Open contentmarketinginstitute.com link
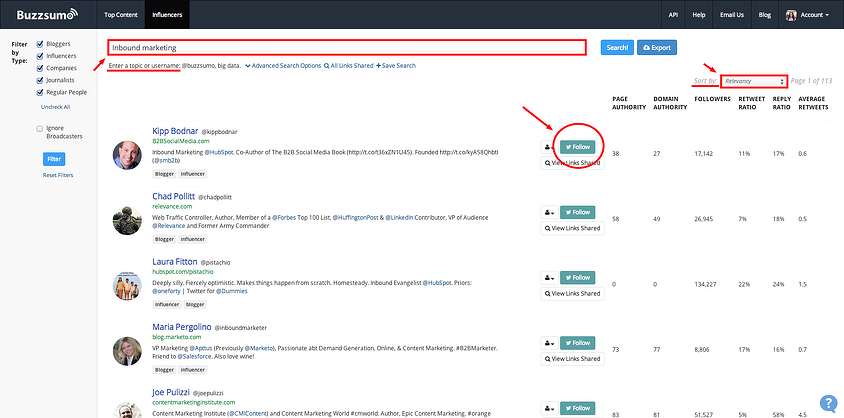This screenshot has height=418, width=844. pos(194,402)
